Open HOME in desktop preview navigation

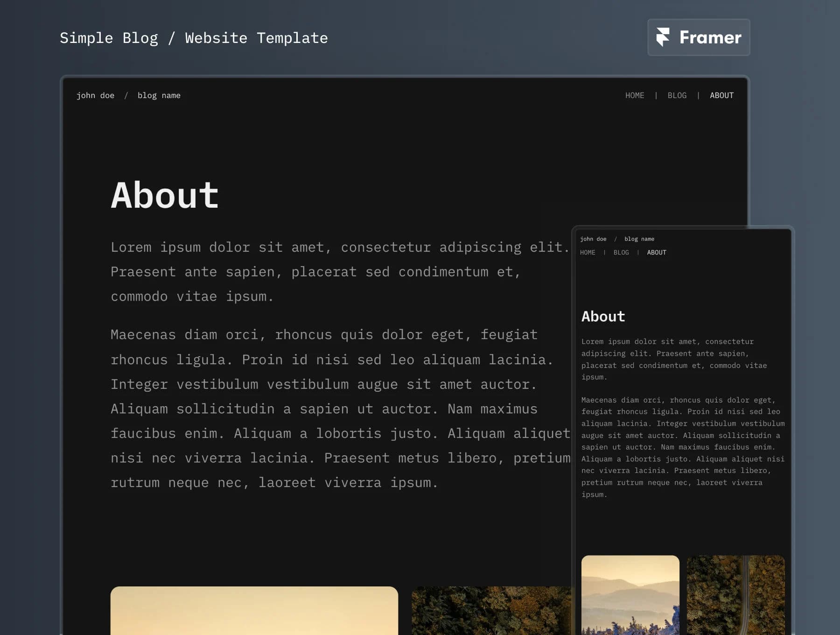(x=635, y=95)
